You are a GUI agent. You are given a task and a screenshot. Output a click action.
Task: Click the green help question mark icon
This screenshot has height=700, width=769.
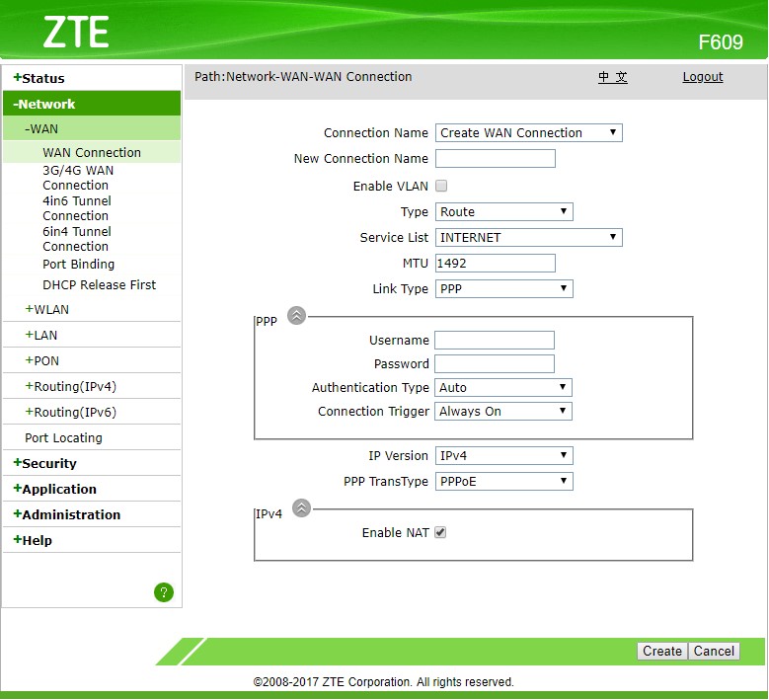pyautogui.click(x=164, y=592)
